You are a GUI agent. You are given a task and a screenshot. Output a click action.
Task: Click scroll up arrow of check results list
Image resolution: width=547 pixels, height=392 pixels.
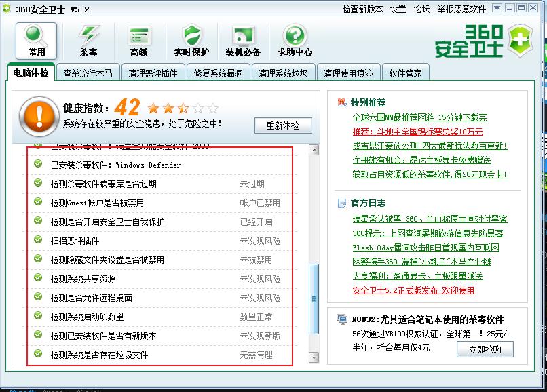pyautogui.click(x=314, y=150)
